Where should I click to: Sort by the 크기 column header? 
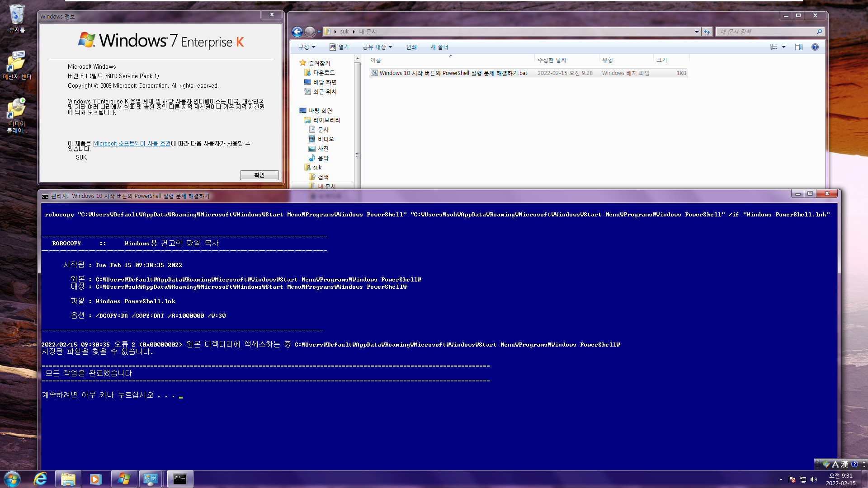coord(671,60)
